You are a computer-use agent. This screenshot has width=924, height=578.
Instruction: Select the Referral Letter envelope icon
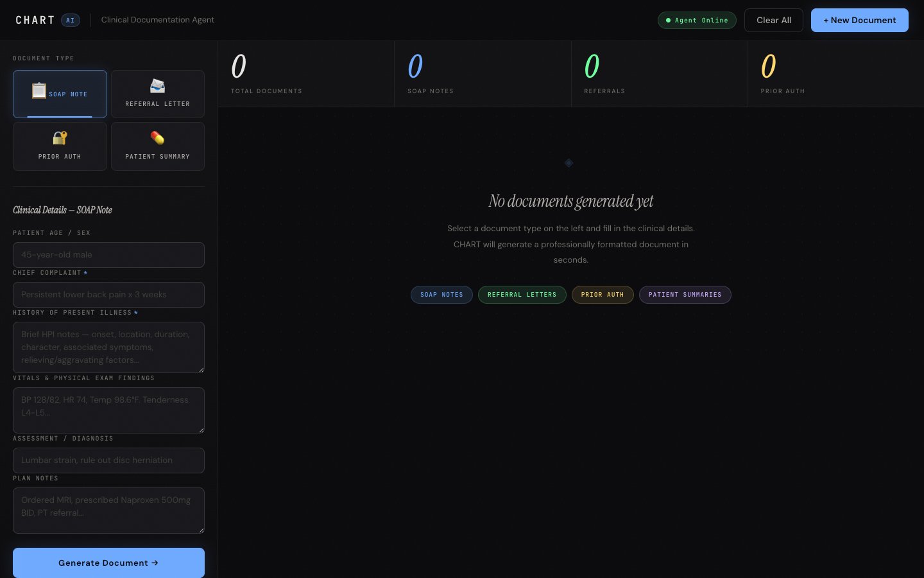pos(157,86)
